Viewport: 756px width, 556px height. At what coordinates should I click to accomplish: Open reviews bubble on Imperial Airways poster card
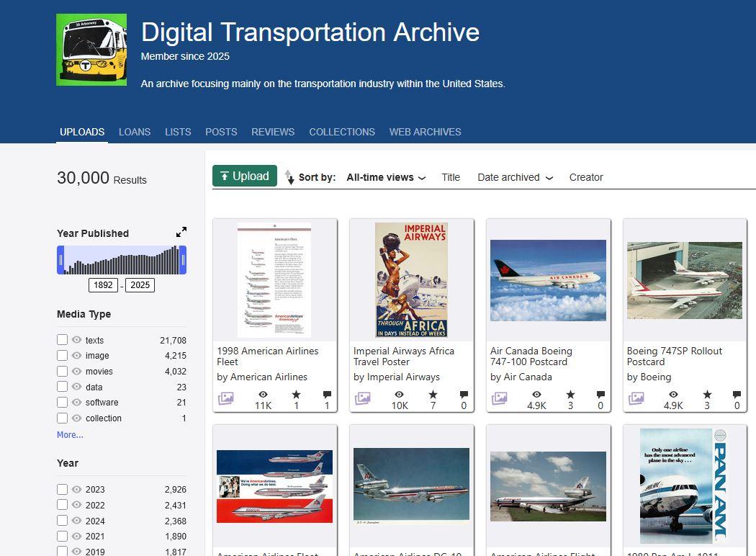coord(464,395)
